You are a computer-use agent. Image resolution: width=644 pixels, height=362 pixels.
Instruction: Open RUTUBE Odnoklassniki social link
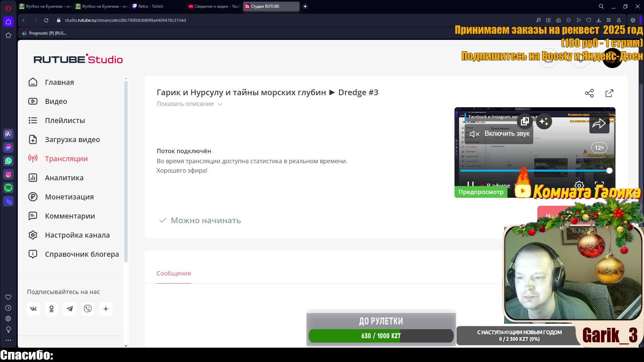click(x=51, y=309)
